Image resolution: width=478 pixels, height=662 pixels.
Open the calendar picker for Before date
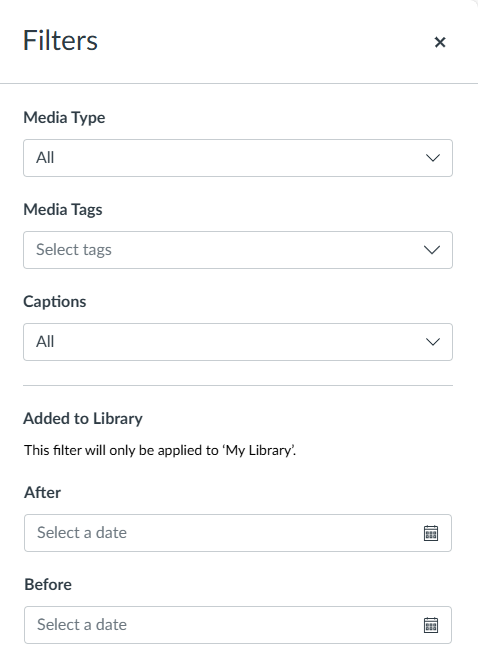431,625
